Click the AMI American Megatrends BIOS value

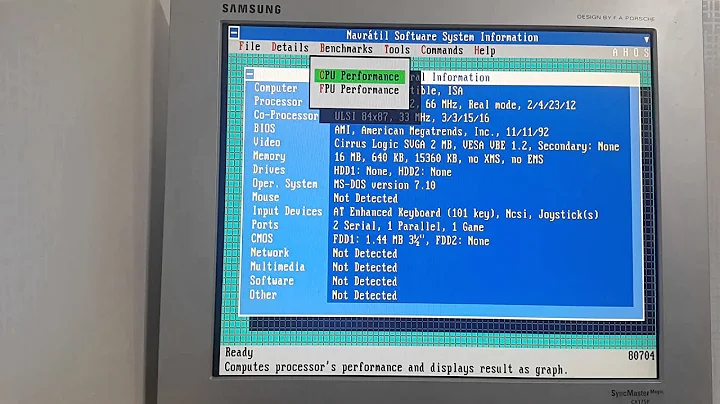(441, 132)
